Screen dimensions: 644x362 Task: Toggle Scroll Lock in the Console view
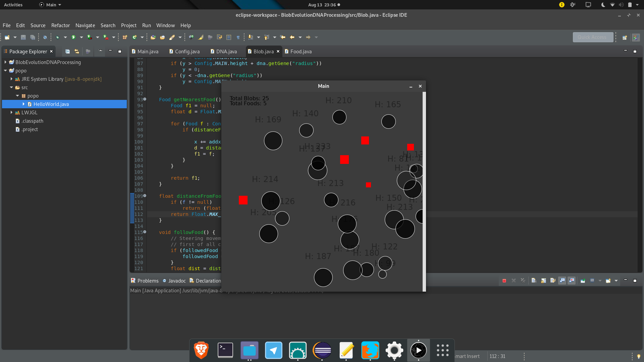[543, 281]
